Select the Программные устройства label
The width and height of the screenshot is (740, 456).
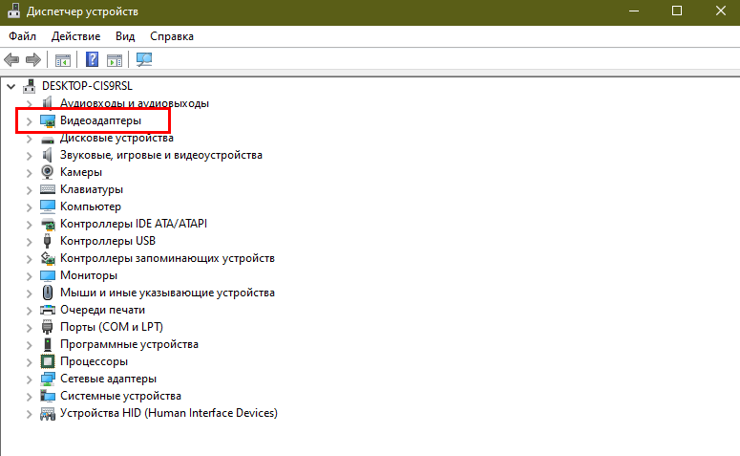pyautogui.click(x=129, y=344)
